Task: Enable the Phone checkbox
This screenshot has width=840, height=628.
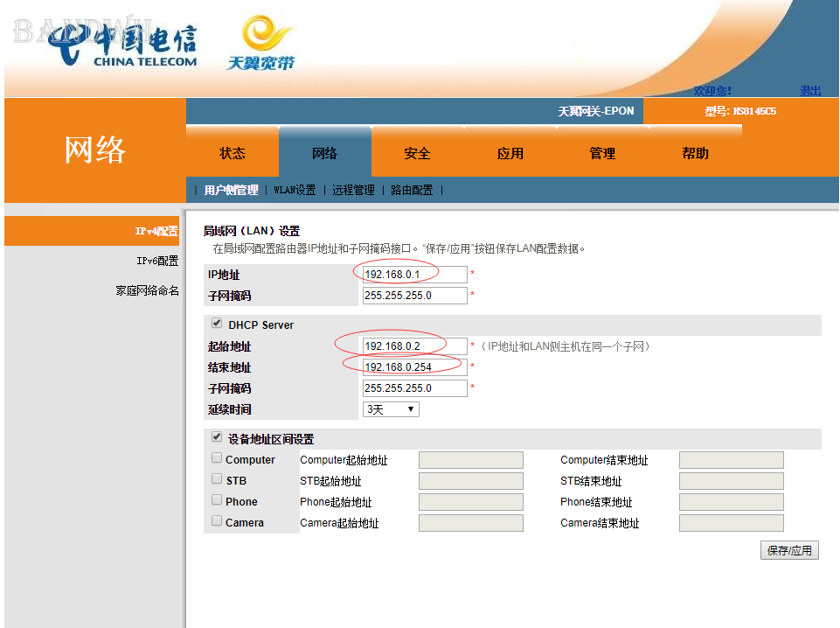Action: [x=217, y=499]
